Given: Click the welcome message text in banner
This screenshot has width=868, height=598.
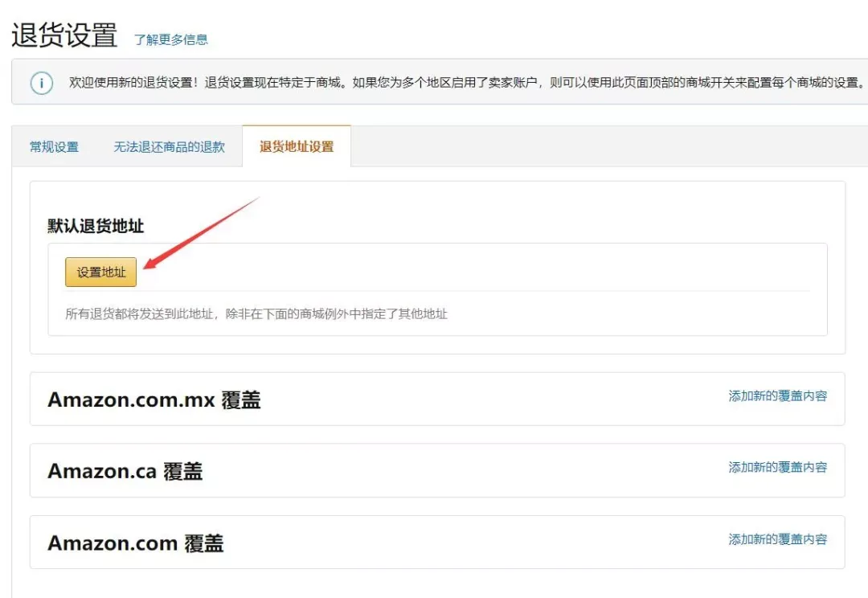Looking at the screenshot, I should click(x=466, y=83).
